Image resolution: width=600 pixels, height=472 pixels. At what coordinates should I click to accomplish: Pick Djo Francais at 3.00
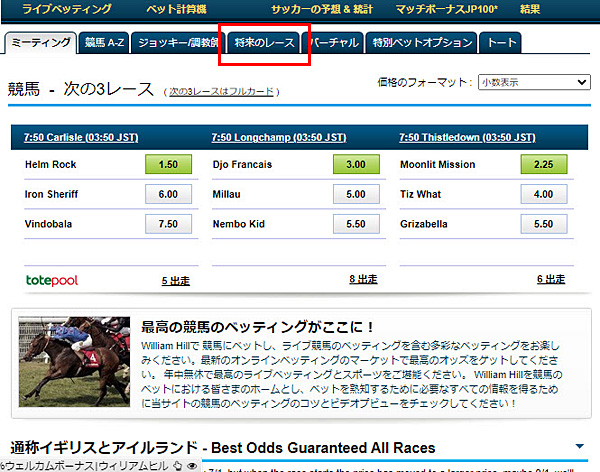click(x=356, y=164)
